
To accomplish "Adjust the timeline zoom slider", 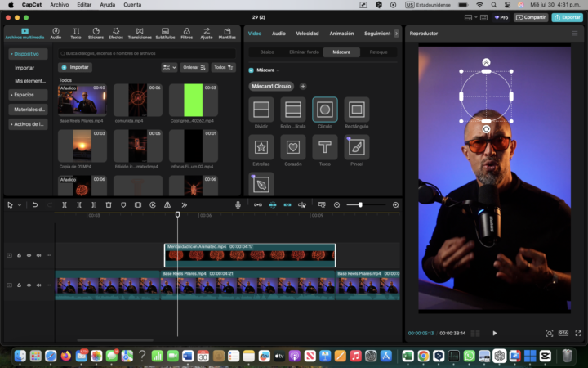I will coord(360,204).
